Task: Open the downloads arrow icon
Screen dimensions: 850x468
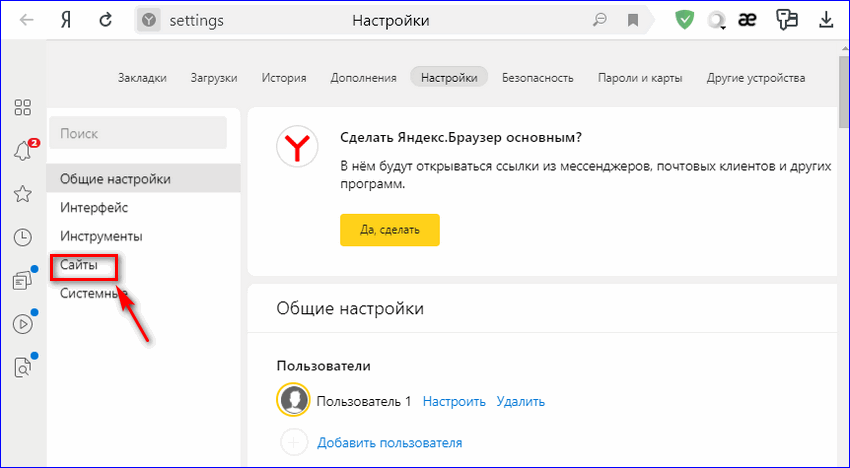Action: click(x=826, y=21)
